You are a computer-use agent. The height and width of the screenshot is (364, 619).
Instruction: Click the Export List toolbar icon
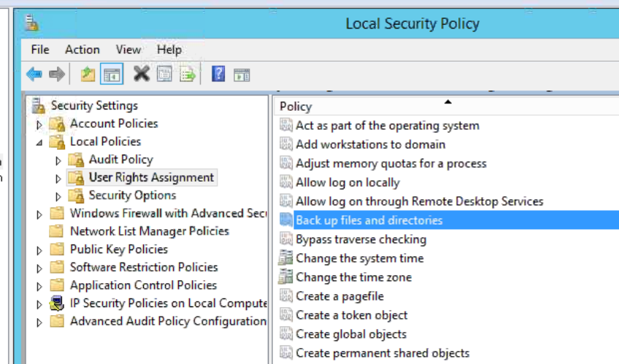(x=188, y=74)
